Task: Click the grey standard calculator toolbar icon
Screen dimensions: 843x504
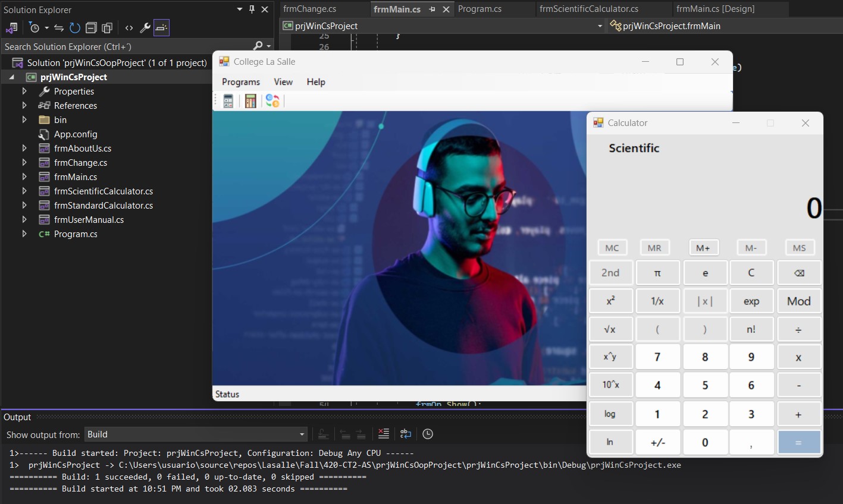Action: click(x=228, y=101)
